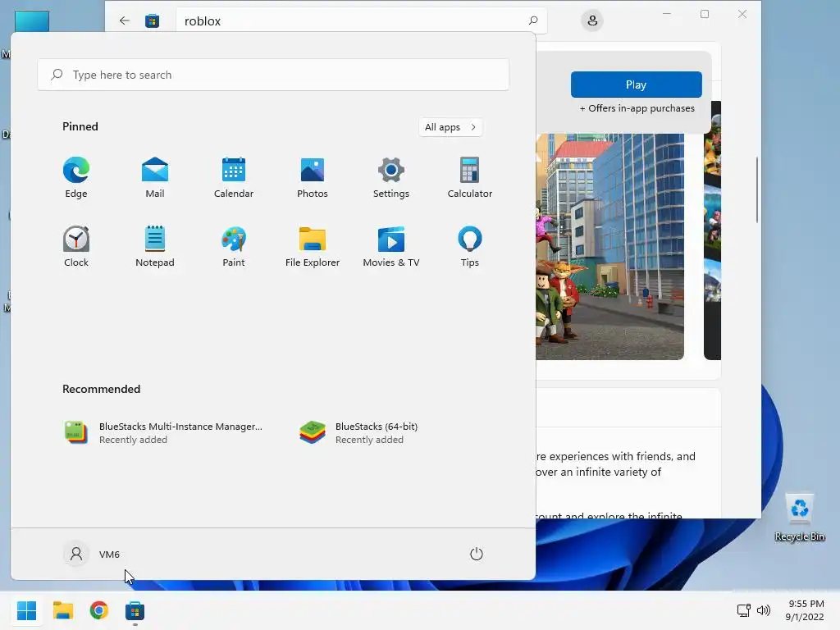Open the Photos app

313,177
